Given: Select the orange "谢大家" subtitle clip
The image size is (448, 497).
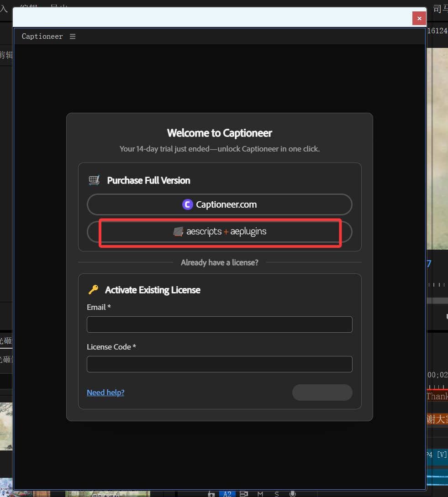Looking at the screenshot, I should [437, 419].
